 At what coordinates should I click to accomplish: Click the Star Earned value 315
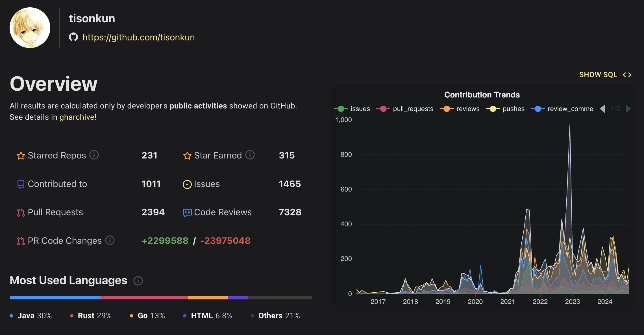287,155
